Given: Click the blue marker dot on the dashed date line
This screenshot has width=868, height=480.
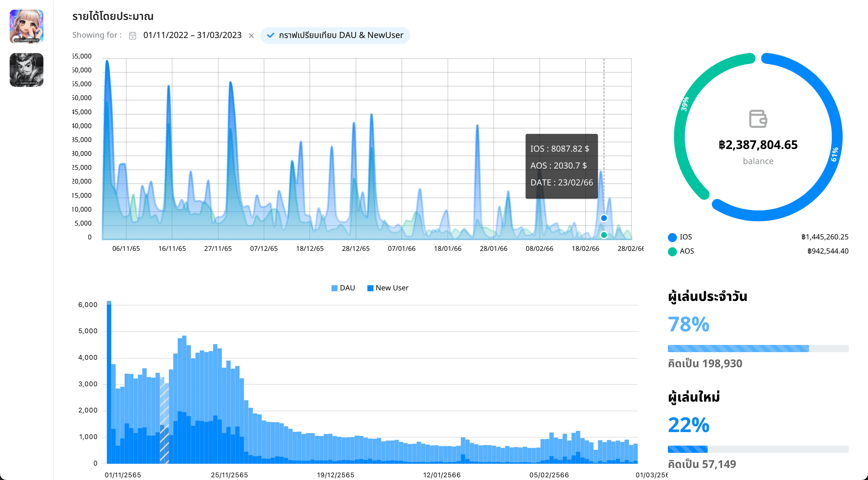Looking at the screenshot, I should (604, 218).
